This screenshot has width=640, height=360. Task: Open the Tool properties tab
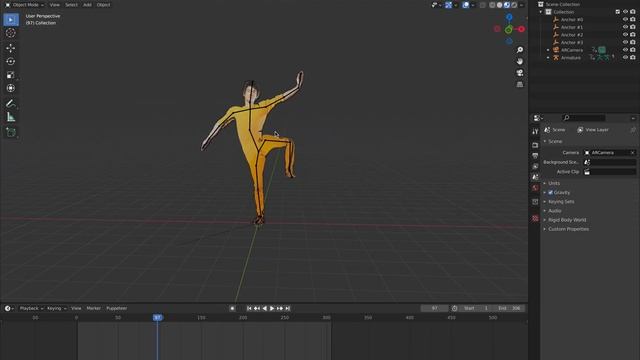coord(535,131)
